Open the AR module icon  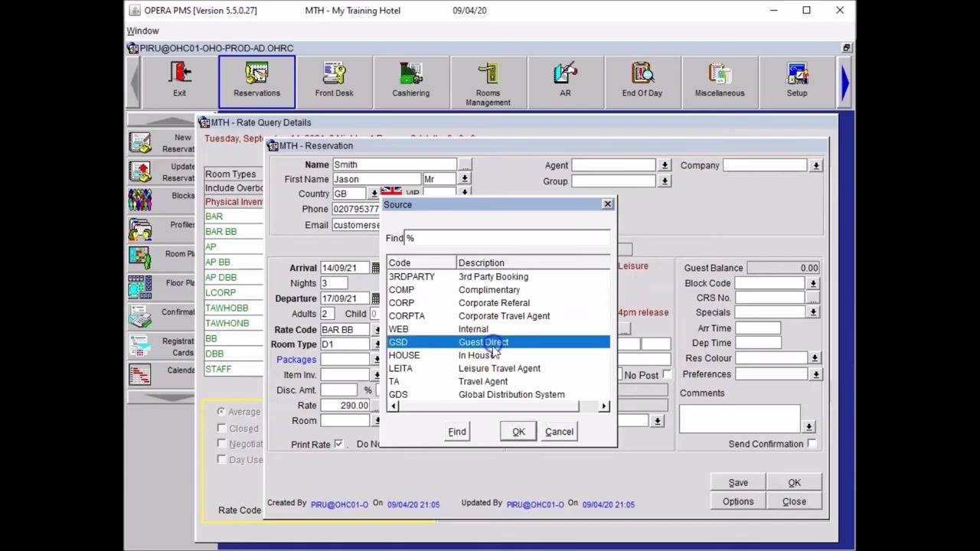tap(565, 75)
